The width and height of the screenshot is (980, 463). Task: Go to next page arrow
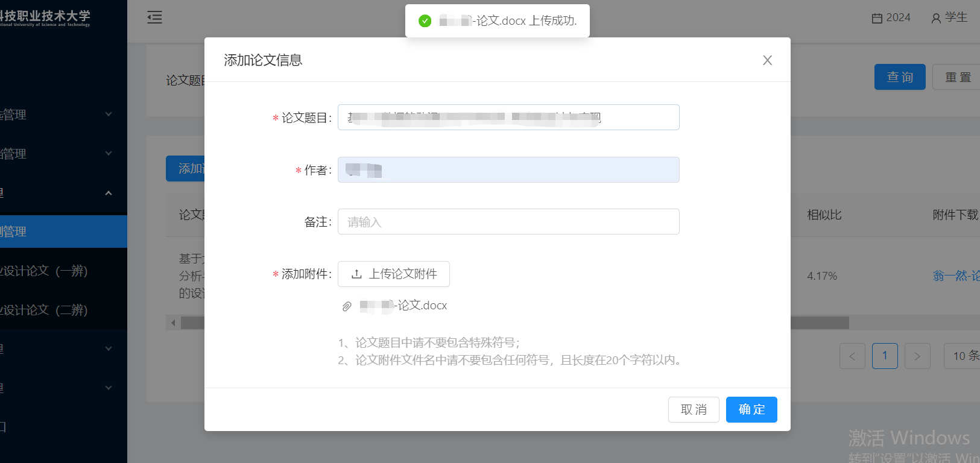pos(917,356)
